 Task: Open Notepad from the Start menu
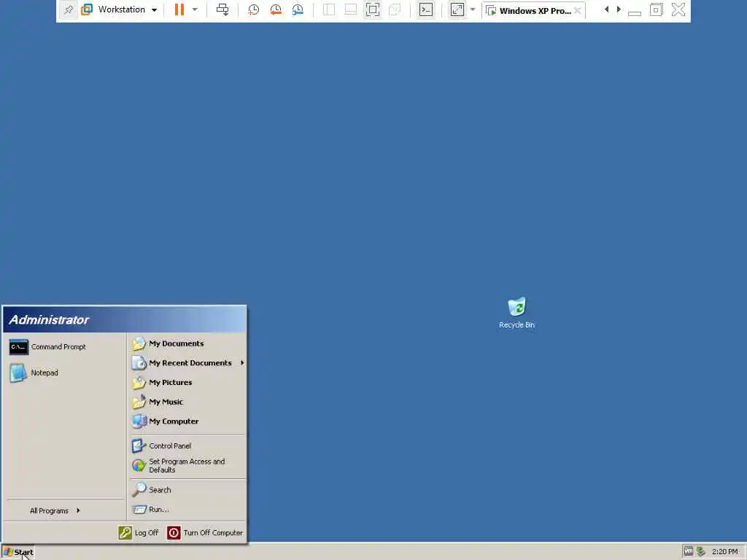point(65,373)
